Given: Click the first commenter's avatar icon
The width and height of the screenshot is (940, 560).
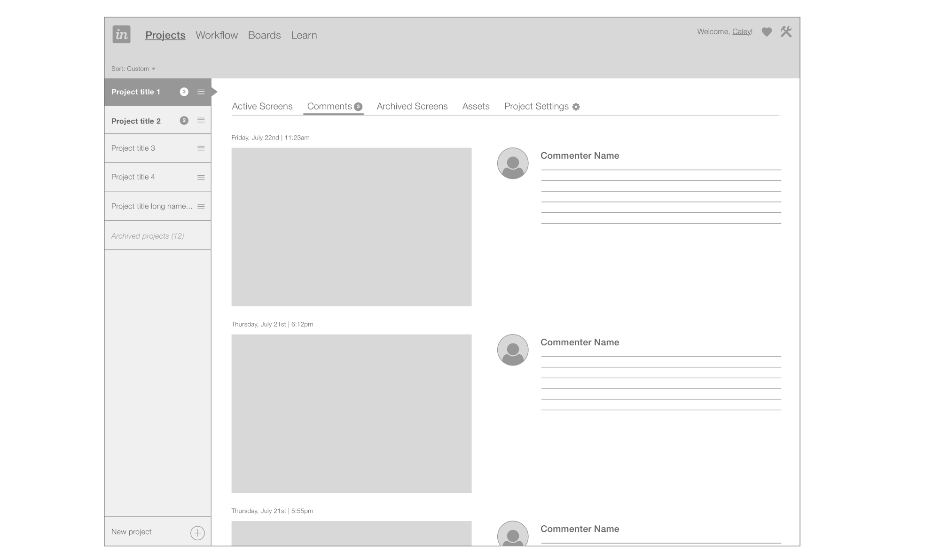Looking at the screenshot, I should click(x=513, y=163).
